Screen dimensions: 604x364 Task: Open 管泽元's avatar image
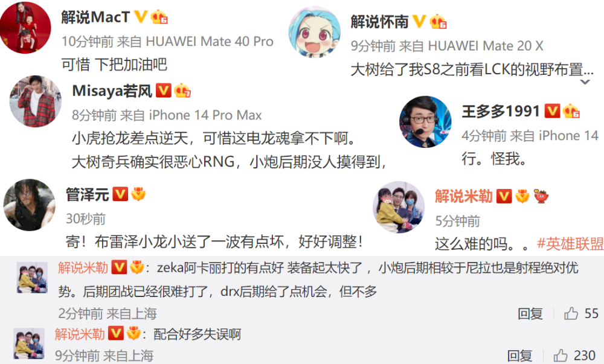pyautogui.click(x=29, y=205)
